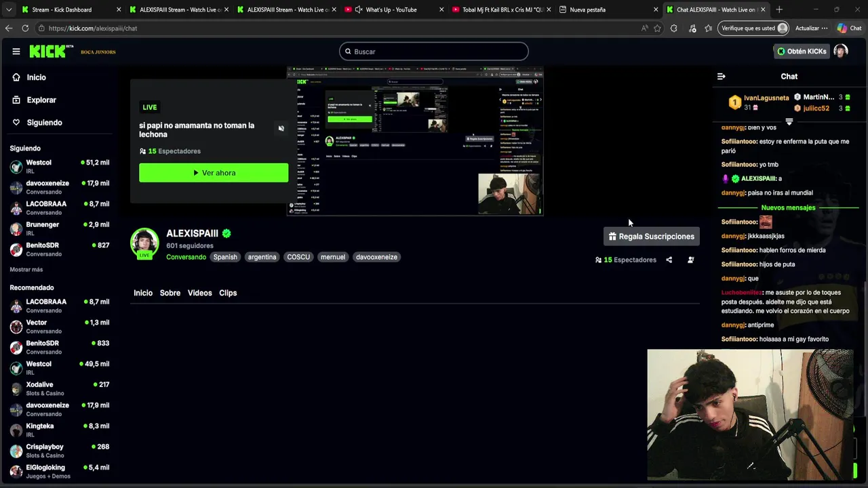The width and height of the screenshot is (868, 488).
Task: Add page to favorites star icon
Action: coord(657,28)
